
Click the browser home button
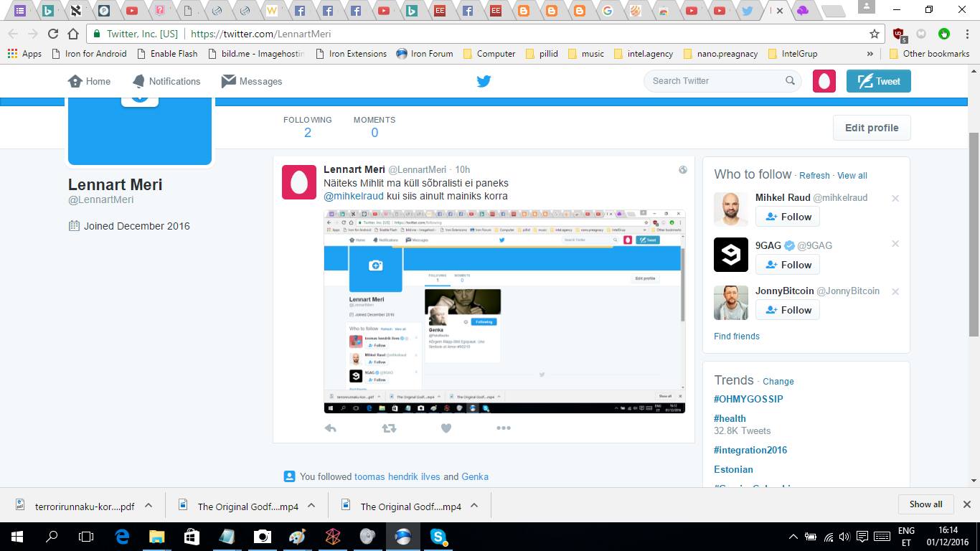(x=72, y=34)
